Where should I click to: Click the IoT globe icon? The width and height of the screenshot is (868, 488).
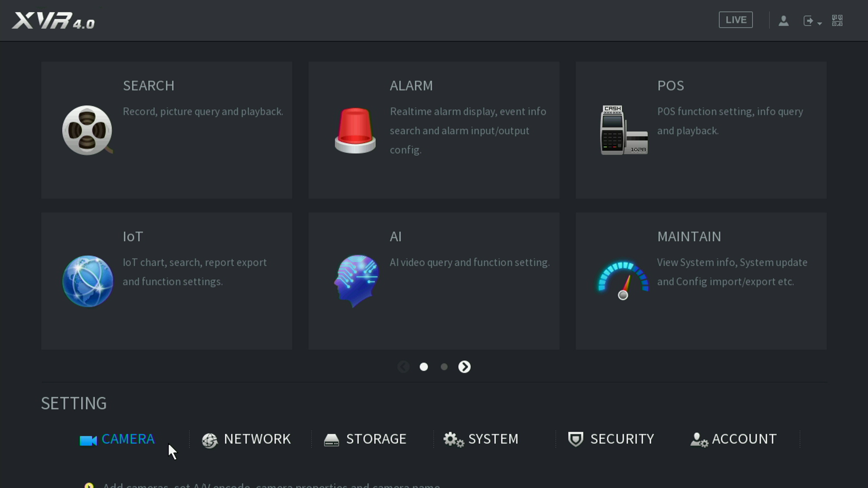[x=88, y=281]
